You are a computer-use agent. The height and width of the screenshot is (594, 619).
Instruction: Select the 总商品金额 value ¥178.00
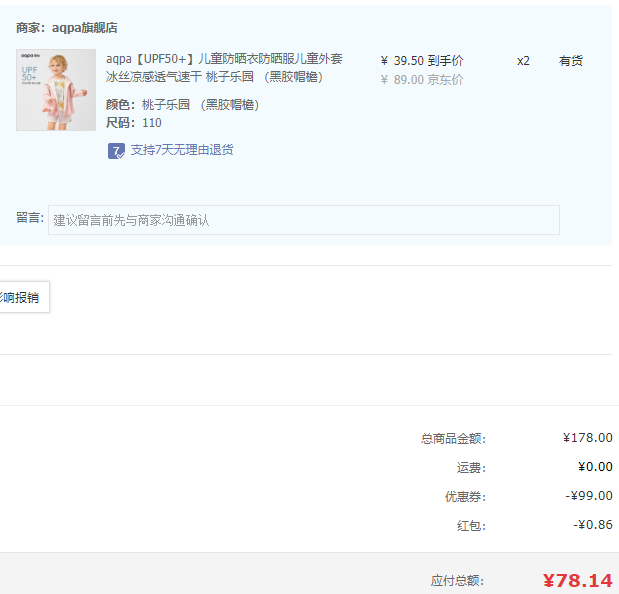coord(588,438)
